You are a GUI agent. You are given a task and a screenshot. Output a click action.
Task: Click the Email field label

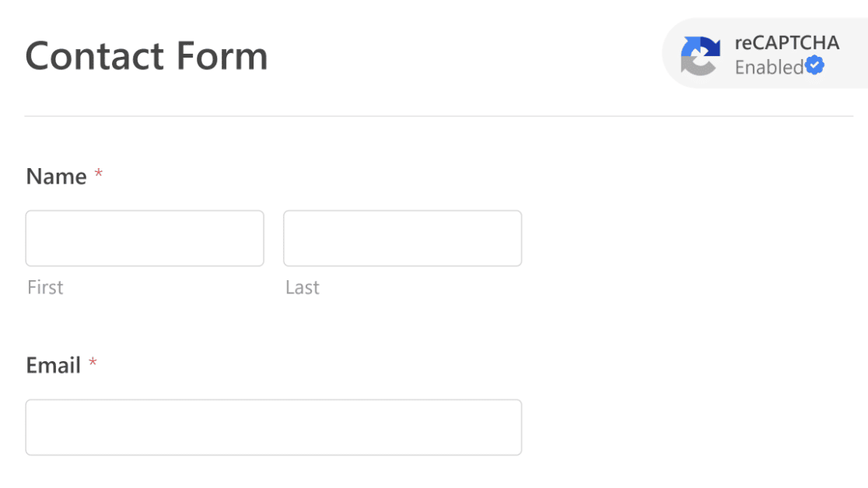coord(54,366)
